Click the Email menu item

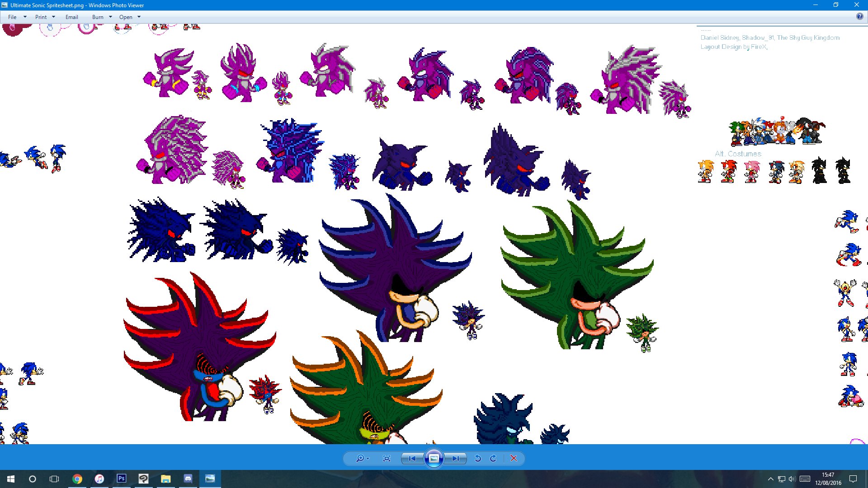(72, 17)
